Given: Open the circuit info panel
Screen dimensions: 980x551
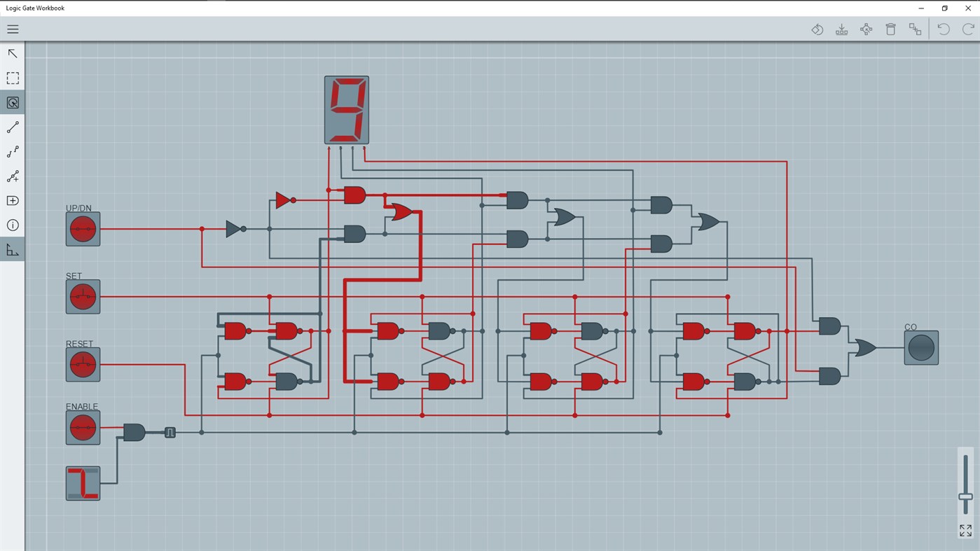Looking at the screenshot, I should [x=13, y=225].
